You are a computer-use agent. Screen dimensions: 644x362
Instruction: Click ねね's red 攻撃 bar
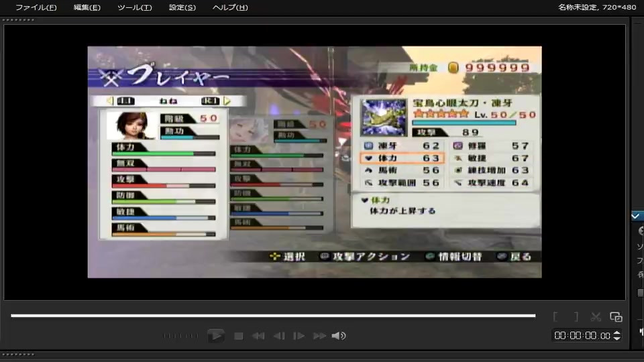[164, 186]
